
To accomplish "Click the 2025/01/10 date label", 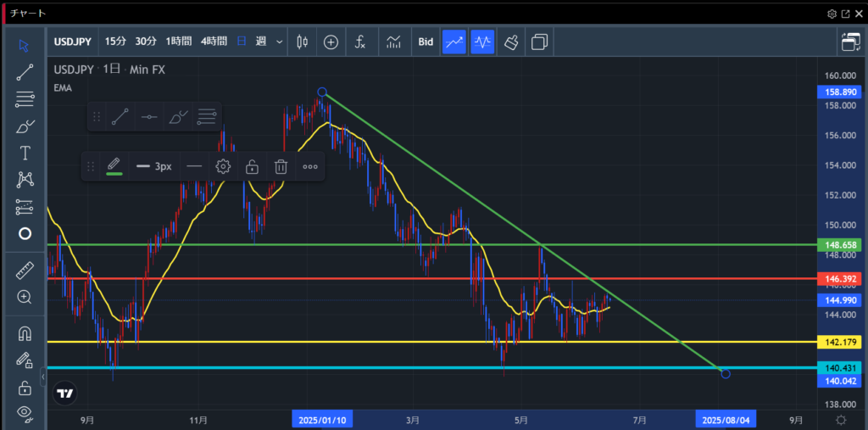I will pos(322,420).
